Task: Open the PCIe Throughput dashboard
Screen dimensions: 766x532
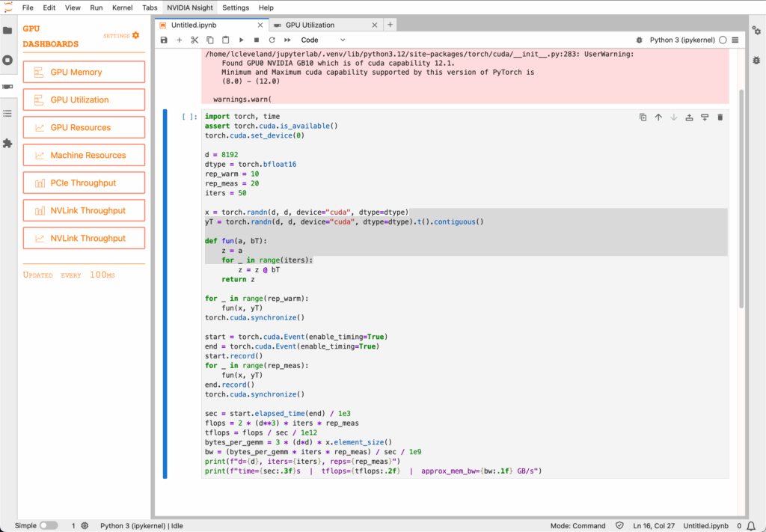Action: pos(84,183)
